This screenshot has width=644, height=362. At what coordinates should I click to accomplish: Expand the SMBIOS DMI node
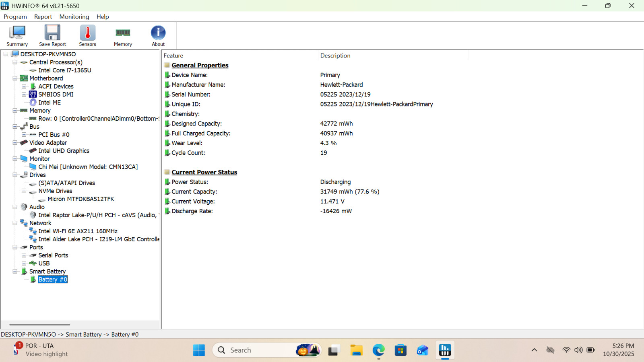[24, 95]
